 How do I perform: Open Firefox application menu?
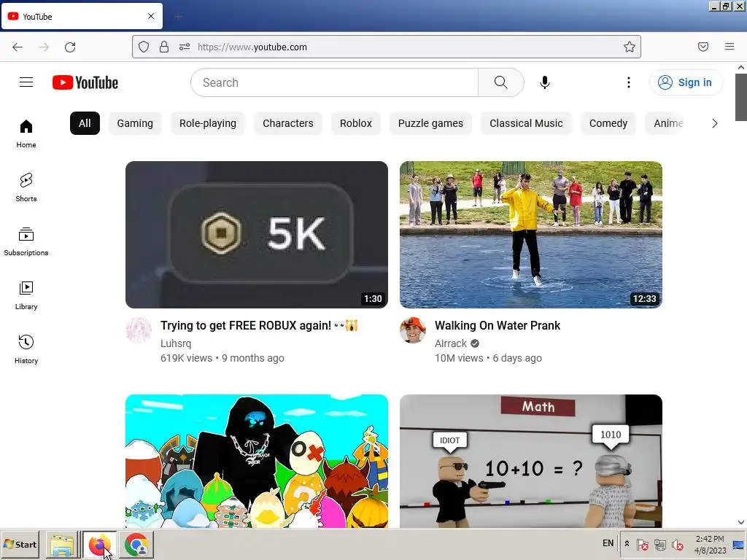729,47
